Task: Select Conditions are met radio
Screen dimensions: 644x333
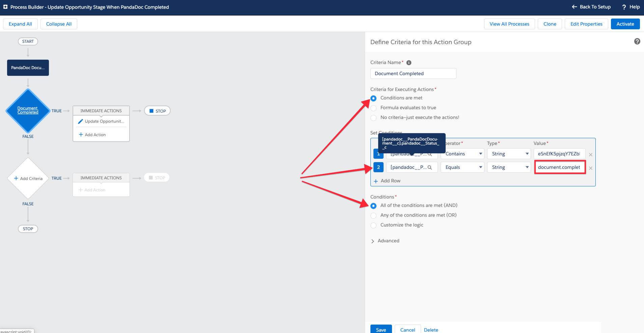Action: [373, 98]
